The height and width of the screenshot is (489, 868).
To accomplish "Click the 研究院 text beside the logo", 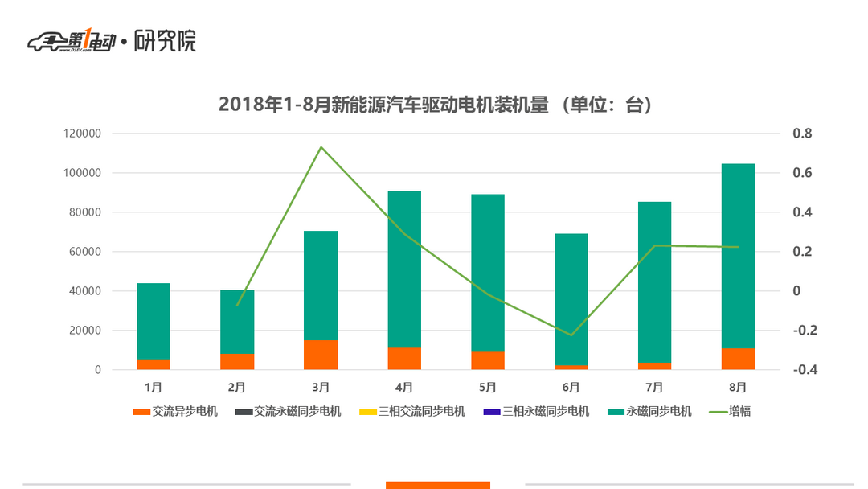I will point(165,40).
